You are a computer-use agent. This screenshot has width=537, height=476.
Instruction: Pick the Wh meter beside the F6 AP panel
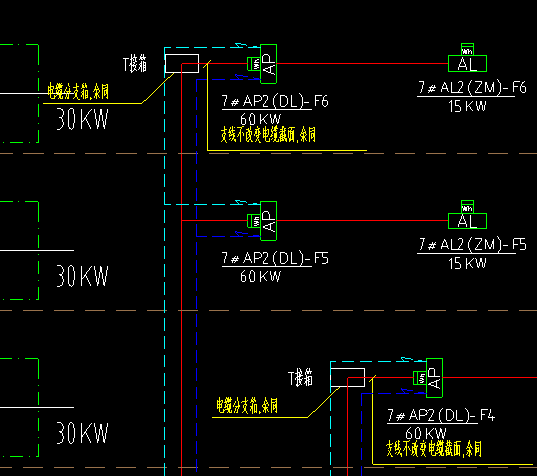[x=254, y=64]
